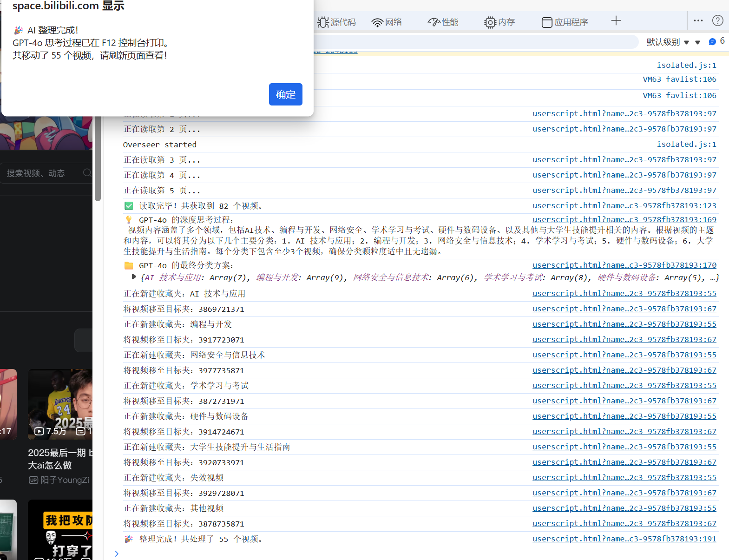This screenshot has height=560, width=729.
Task: Click the search magnifier icon in bilibili search
Action: point(87,173)
